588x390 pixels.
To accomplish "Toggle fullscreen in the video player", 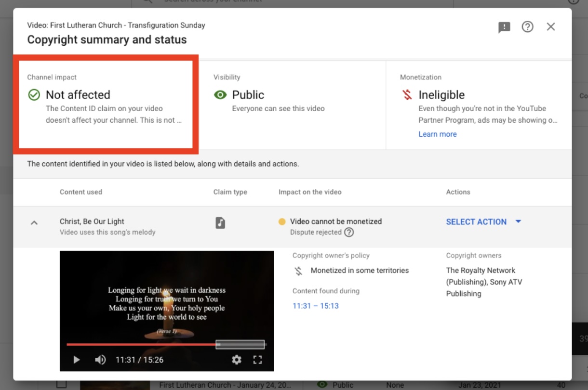I will tap(257, 359).
